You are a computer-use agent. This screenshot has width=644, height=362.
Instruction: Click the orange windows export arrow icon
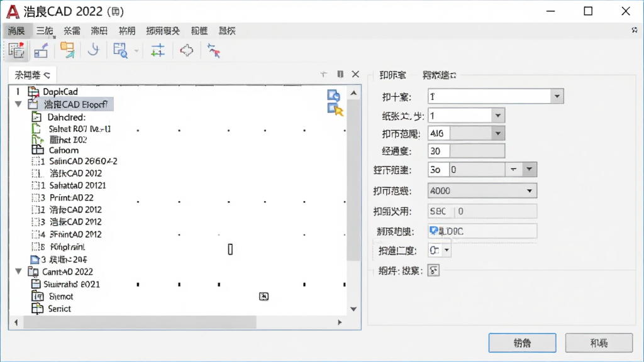coord(68,50)
